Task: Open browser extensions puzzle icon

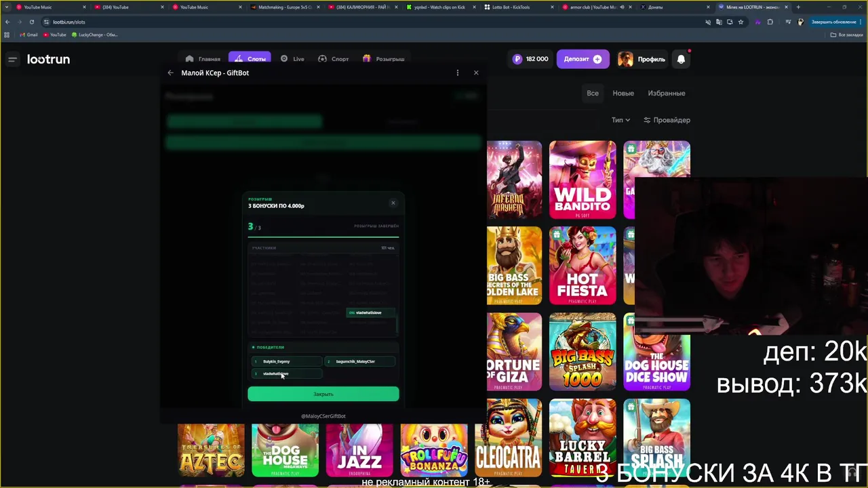Action: click(770, 22)
